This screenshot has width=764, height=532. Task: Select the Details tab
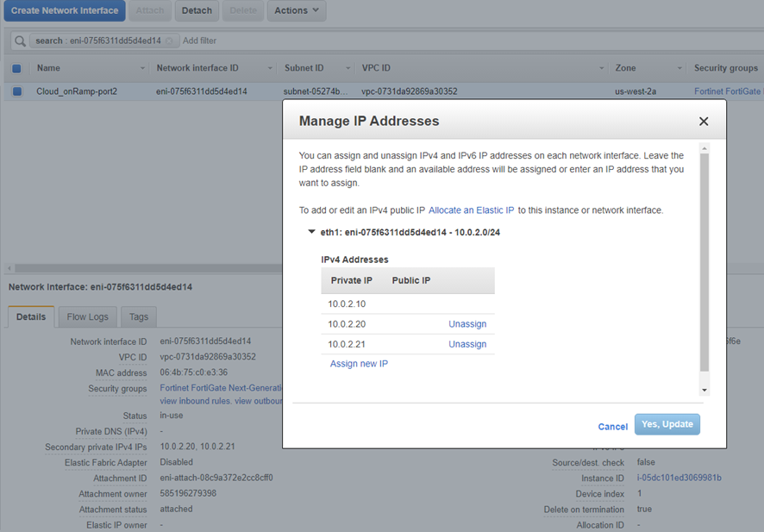[x=31, y=316]
